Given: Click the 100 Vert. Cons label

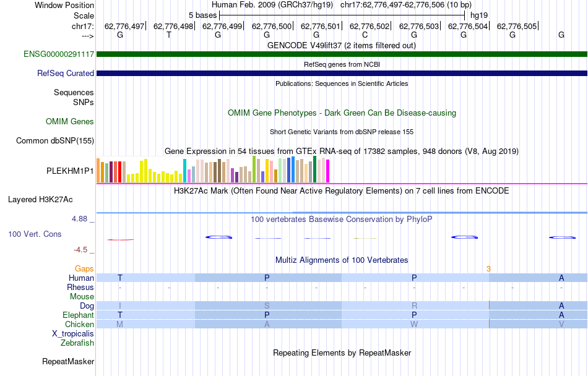Looking at the screenshot, I should click(x=35, y=234).
